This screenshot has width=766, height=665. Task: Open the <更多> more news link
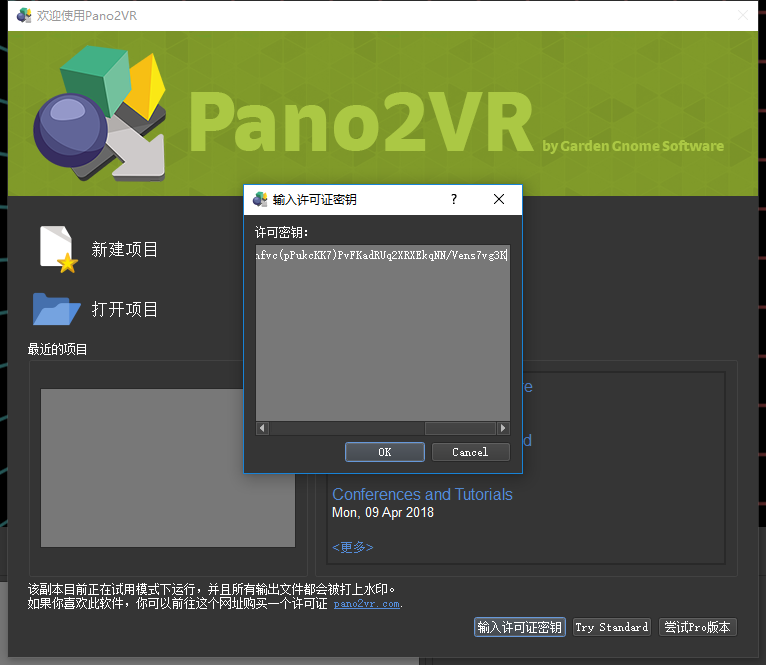(x=353, y=547)
